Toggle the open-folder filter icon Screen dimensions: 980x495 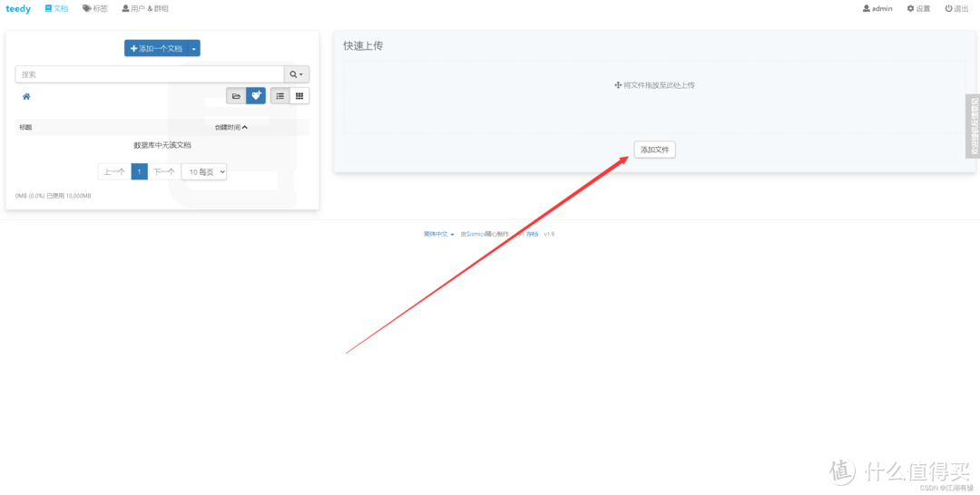point(236,96)
